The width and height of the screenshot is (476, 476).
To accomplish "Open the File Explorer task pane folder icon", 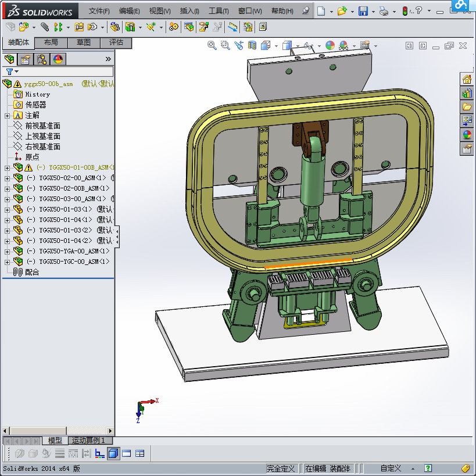I will [467, 107].
